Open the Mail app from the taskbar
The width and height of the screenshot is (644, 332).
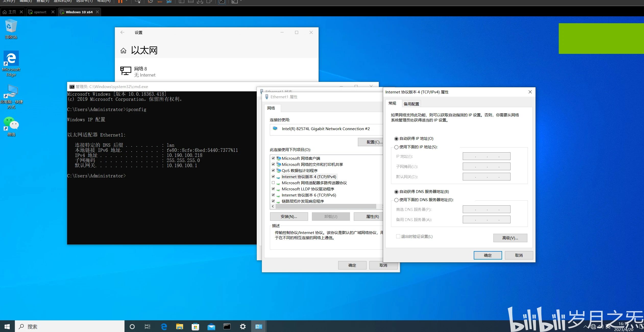coord(211,326)
